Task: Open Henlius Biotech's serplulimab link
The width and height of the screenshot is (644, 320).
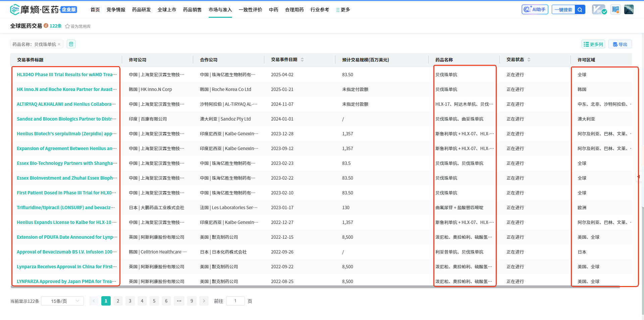Action: pyautogui.click(x=67, y=134)
